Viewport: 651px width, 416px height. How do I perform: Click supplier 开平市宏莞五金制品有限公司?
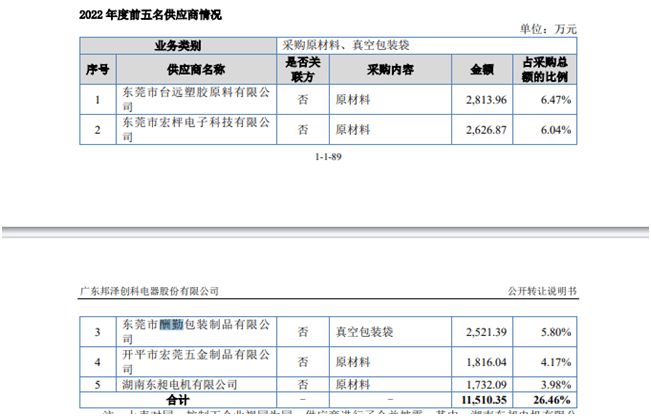point(196,360)
